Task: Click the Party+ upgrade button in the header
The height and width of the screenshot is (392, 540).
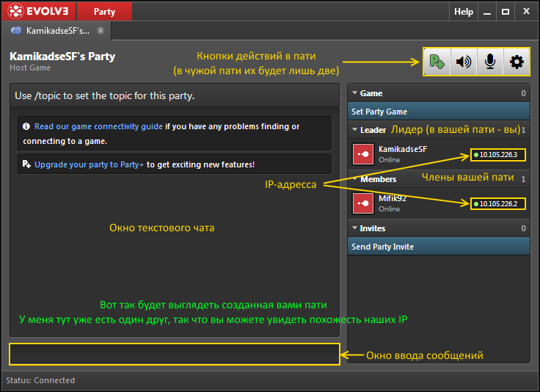Action: pyautogui.click(x=437, y=62)
